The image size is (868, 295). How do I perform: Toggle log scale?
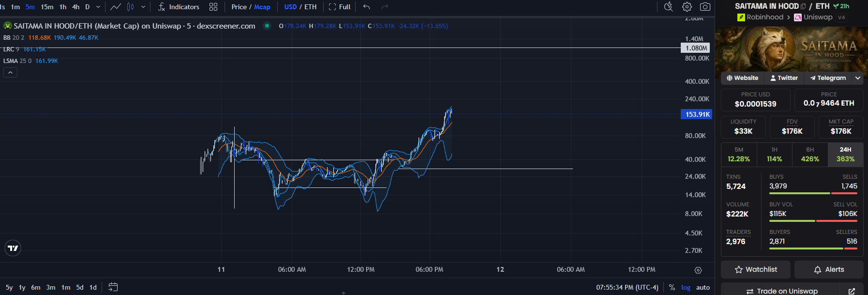coord(686,287)
